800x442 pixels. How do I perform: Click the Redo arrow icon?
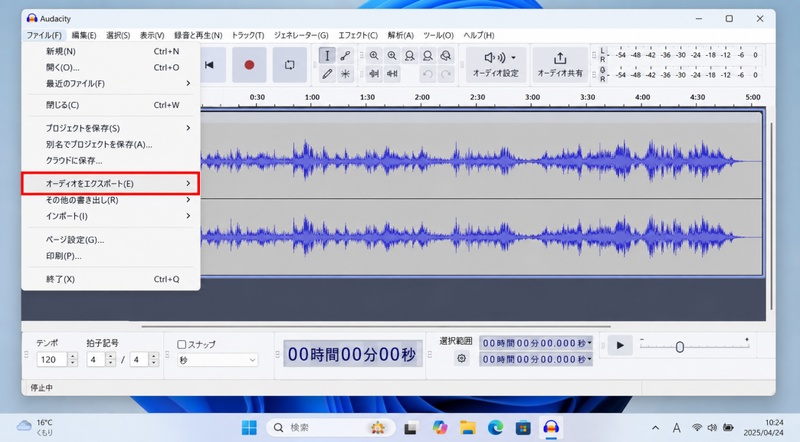pos(445,74)
